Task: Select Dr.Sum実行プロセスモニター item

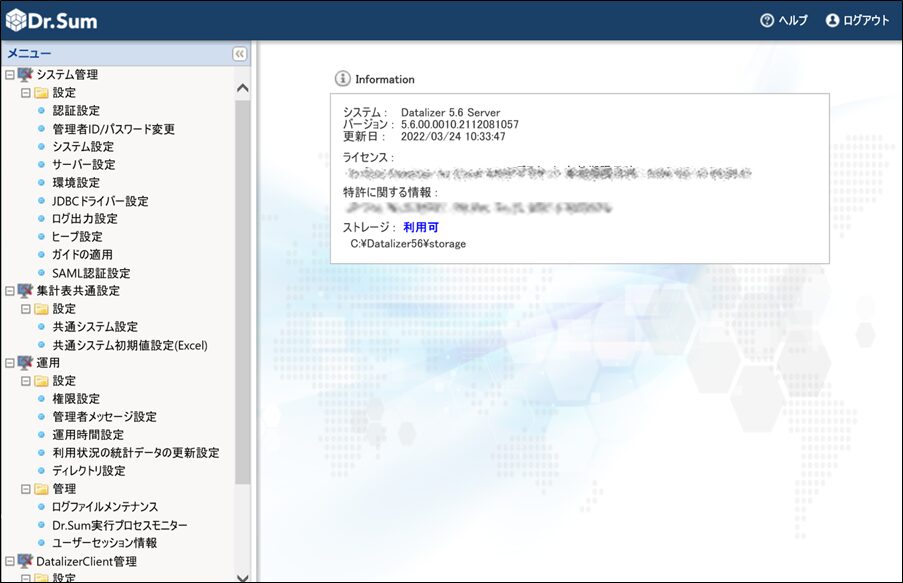Action: pos(119,525)
